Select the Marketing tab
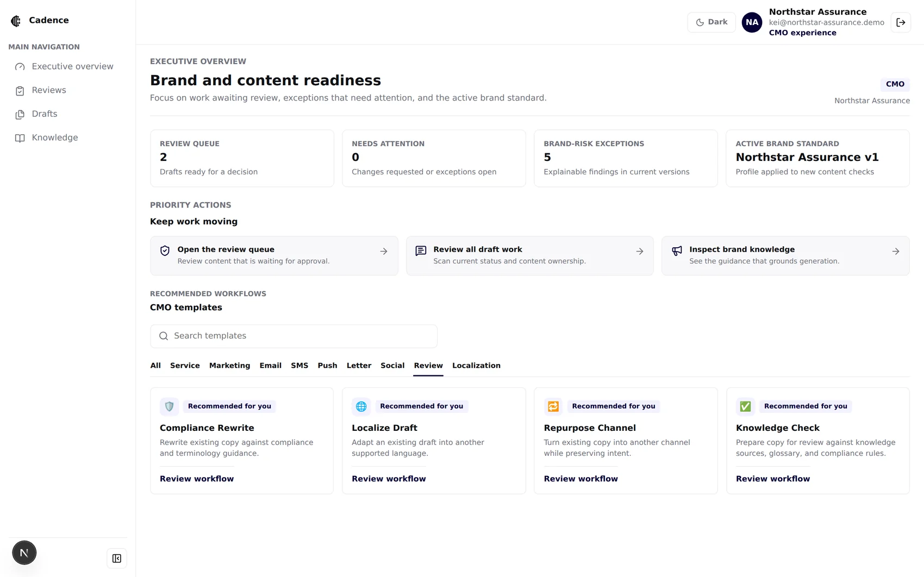Screen dimensions: 924x577 pyautogui.click(x=229, y=366)
